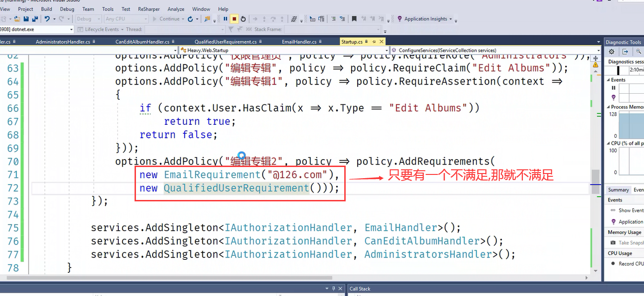Image resolution: width=644 pixels, height=296 pixels.
Task: Click the Take Snapshot link
Action: (x=631, y=243)
